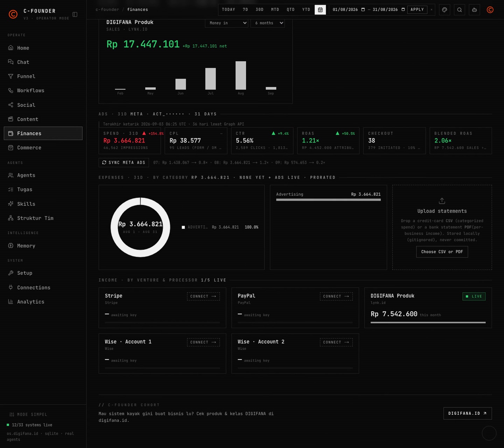Switch range to 30D
This screenshot has height=448, width=504.
point(260,10)
